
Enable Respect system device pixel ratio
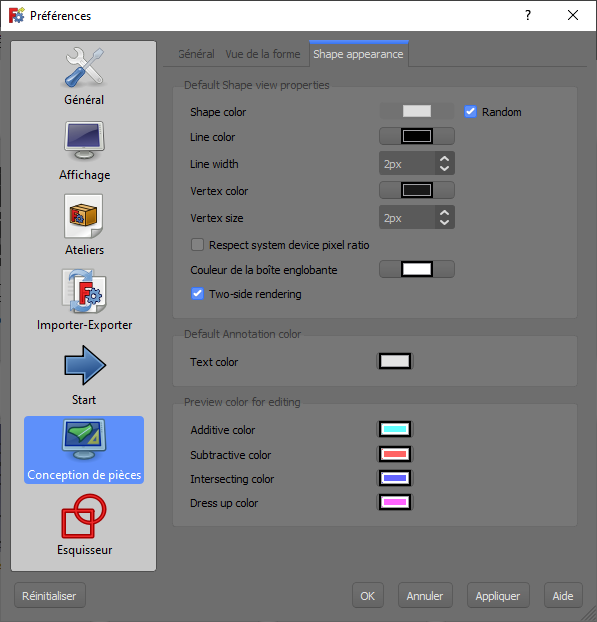(197, 245)
